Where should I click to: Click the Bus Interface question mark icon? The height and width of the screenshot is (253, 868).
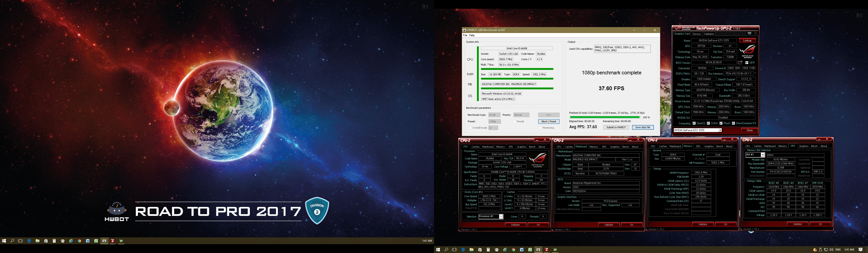pyautogui.click(x=755, y=73)
